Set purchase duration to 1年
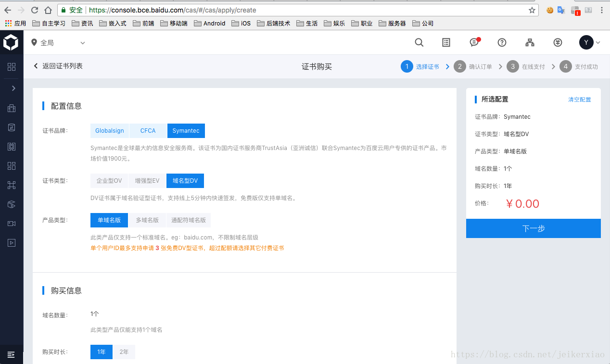Viewport: 610px width, 364px height. point(102,352)
